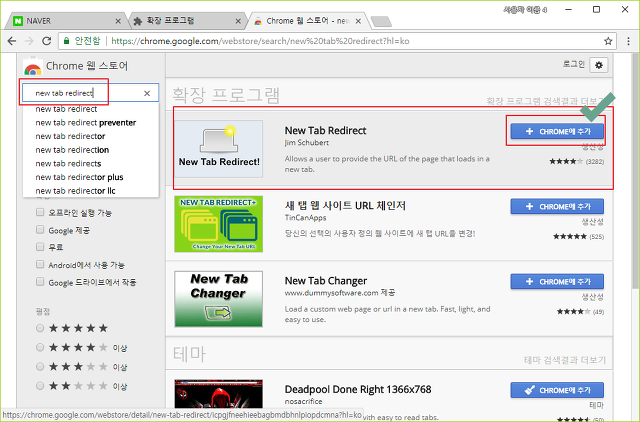Go forward with the browser forward arrow
Viewport: 640px width, 422px height.
(x=29, y=41)
